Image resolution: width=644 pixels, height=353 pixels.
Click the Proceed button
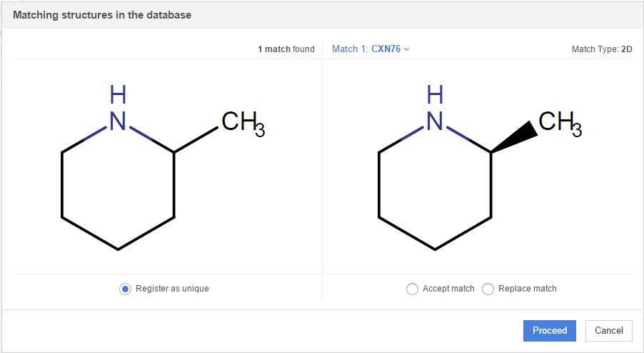[549, 330]
